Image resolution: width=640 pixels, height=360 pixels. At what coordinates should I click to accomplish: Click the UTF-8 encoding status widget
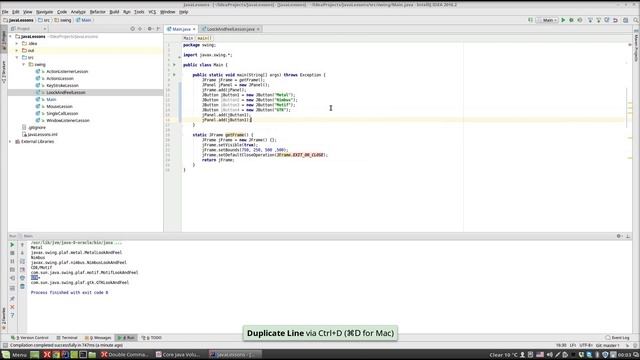pos(585,345)
